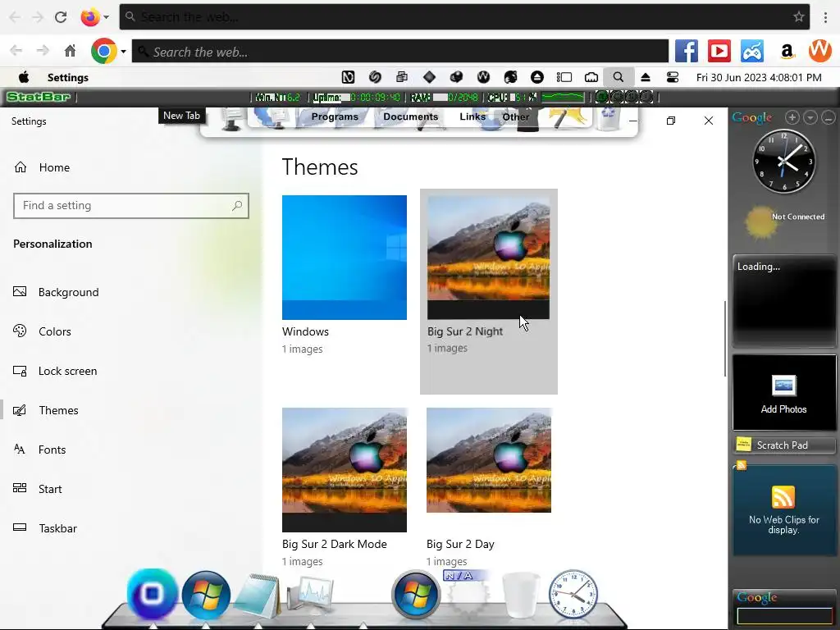Go to the browser Home icon

pos(71,51)
